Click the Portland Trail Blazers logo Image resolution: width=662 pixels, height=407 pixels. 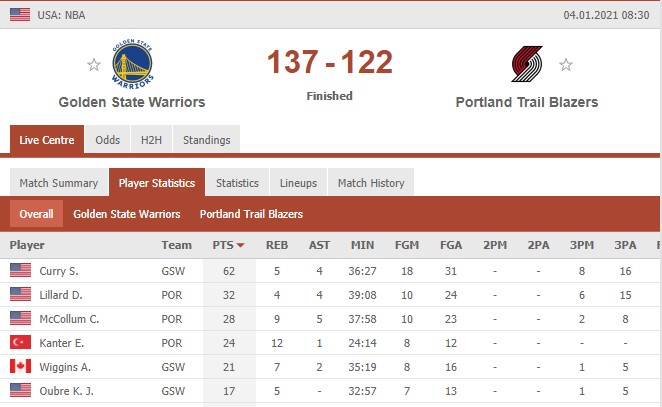click(x=527, y=64)
